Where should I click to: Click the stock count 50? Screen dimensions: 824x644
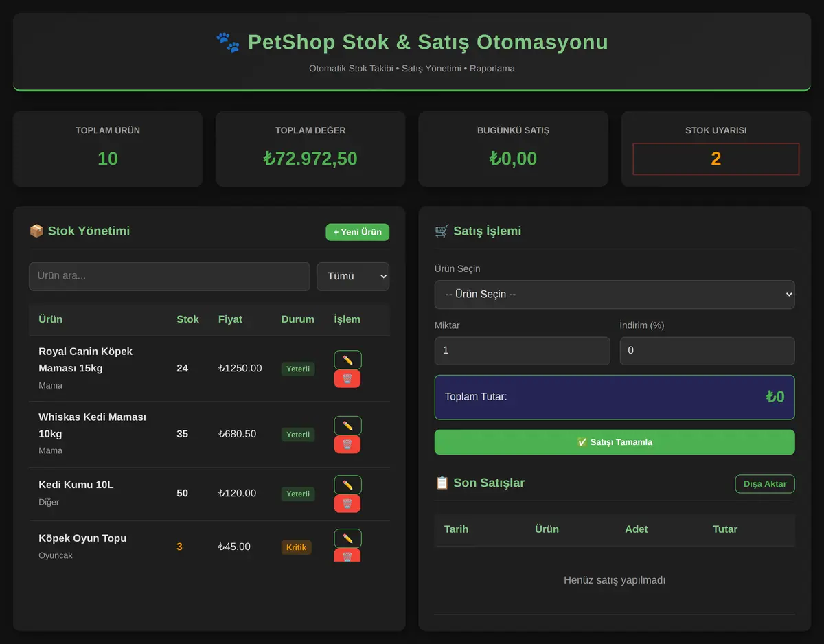[182, 493]
